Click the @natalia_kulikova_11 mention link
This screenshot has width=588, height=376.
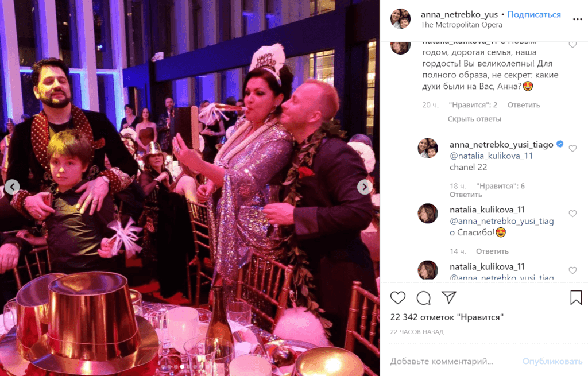pos(491,156)
